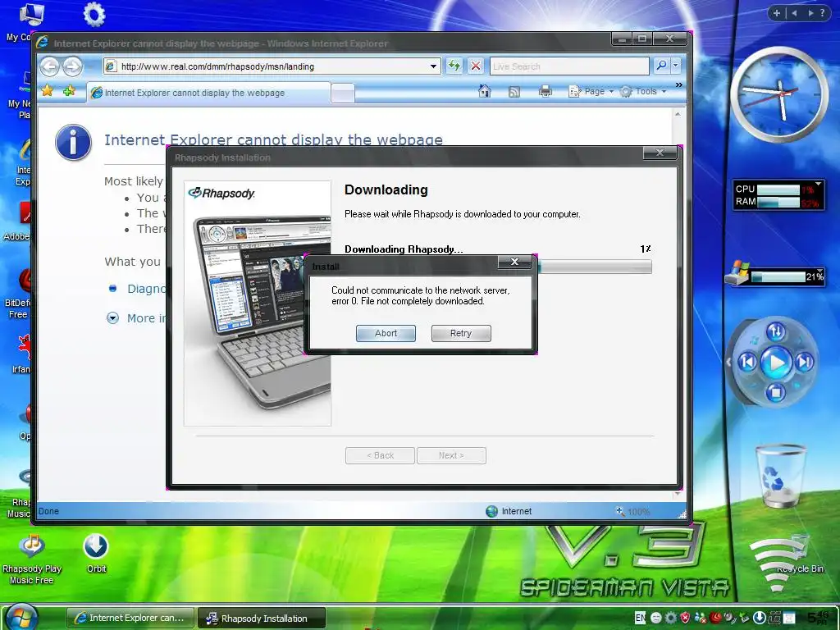Click the zoom level 100% control
This screenshot has width=840, height=630.
632,512
